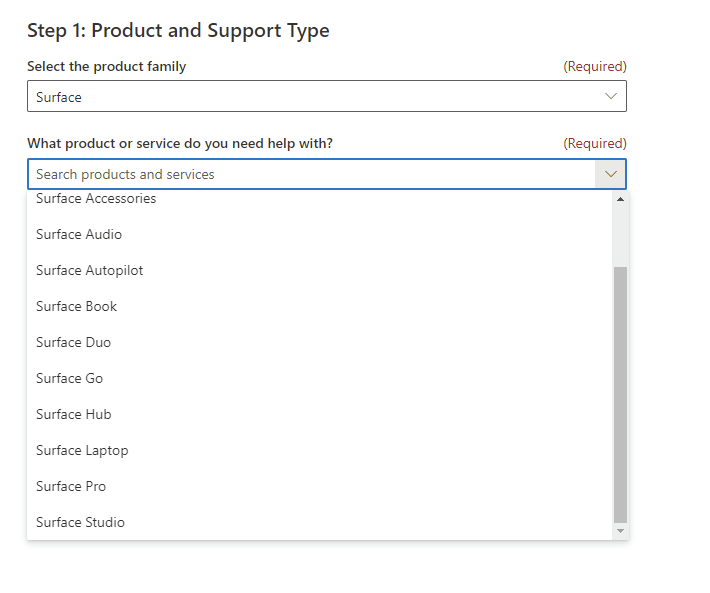Pick Surface Studio at list bottom
The height and width of the screenshot is (593, 710).
(x=320, y=522)
